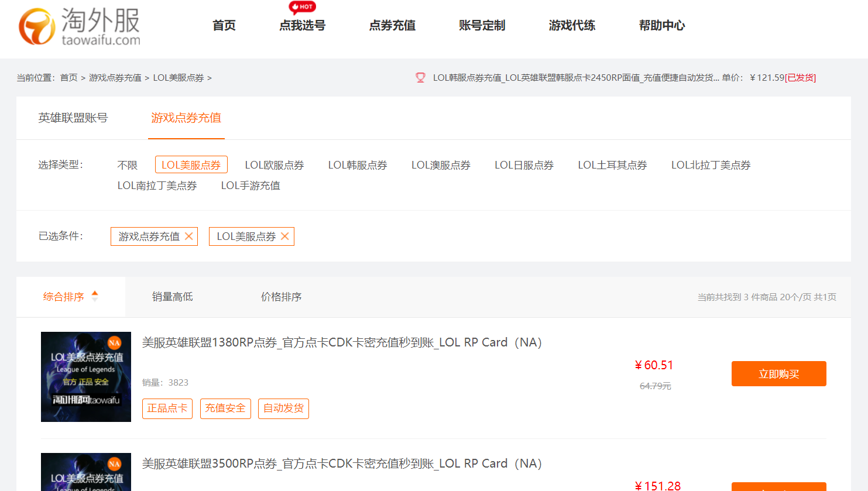
Task: Sort the results by 综合排序
Action: 64,297
